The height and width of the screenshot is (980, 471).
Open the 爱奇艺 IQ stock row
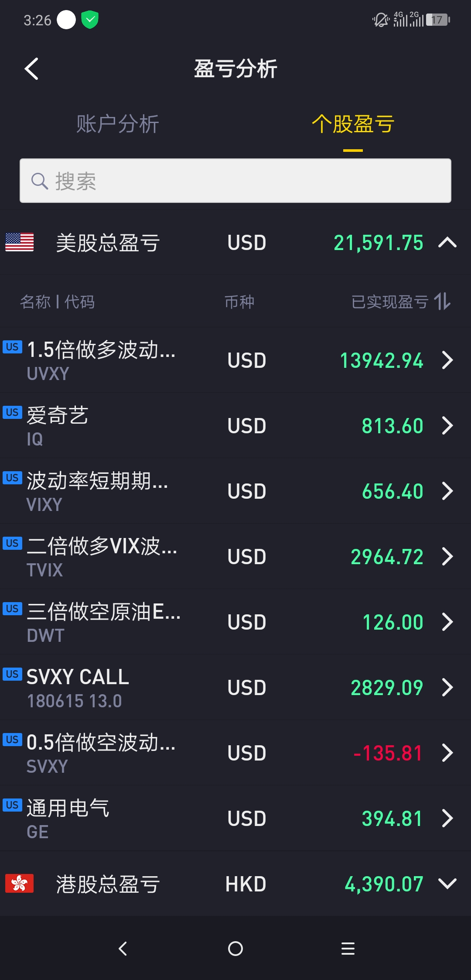tap(235, 425)
